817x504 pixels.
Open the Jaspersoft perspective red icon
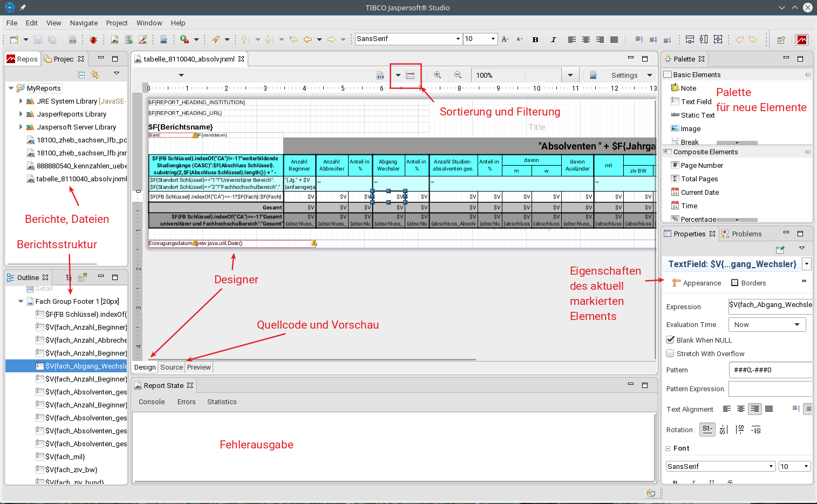coord(802,40)
